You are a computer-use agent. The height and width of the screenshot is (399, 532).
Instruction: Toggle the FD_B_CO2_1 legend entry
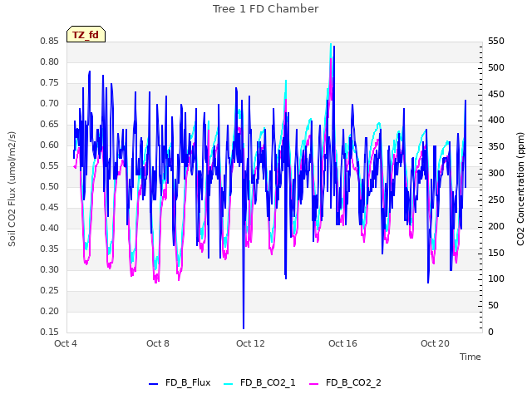coord(259,382)
